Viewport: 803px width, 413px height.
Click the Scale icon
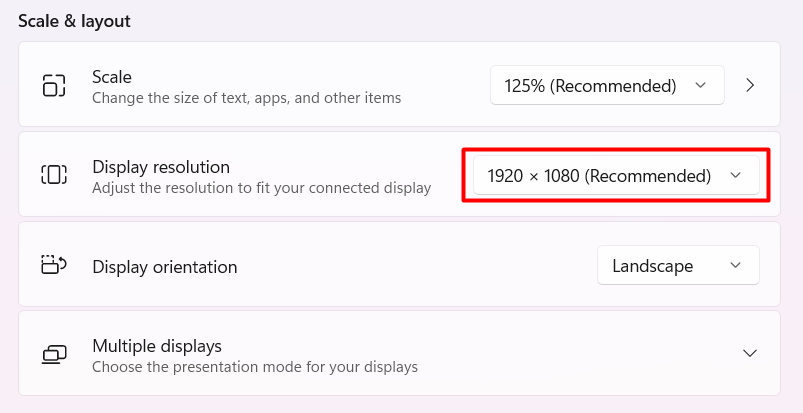tap(53, 86)
